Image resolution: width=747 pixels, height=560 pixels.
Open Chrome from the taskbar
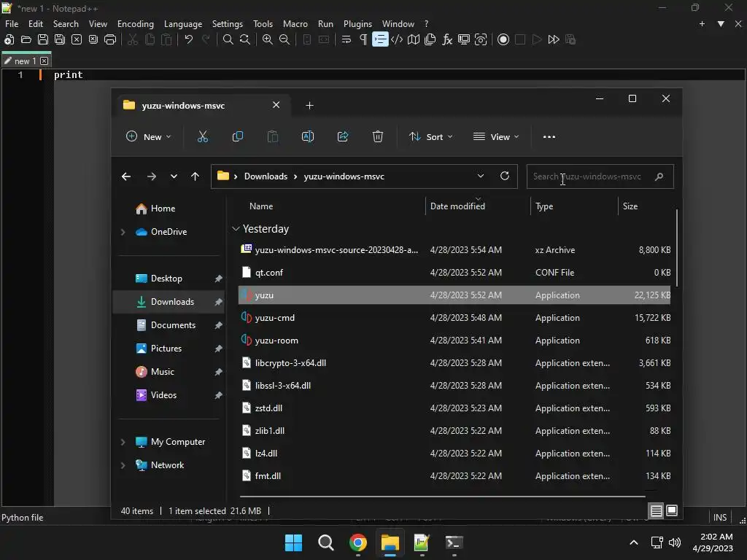(x=357, y=542)
